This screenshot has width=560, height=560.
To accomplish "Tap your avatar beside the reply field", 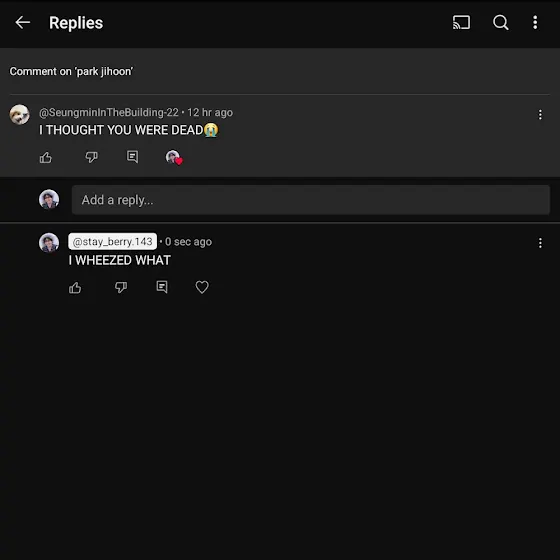I will pos(49,199).
